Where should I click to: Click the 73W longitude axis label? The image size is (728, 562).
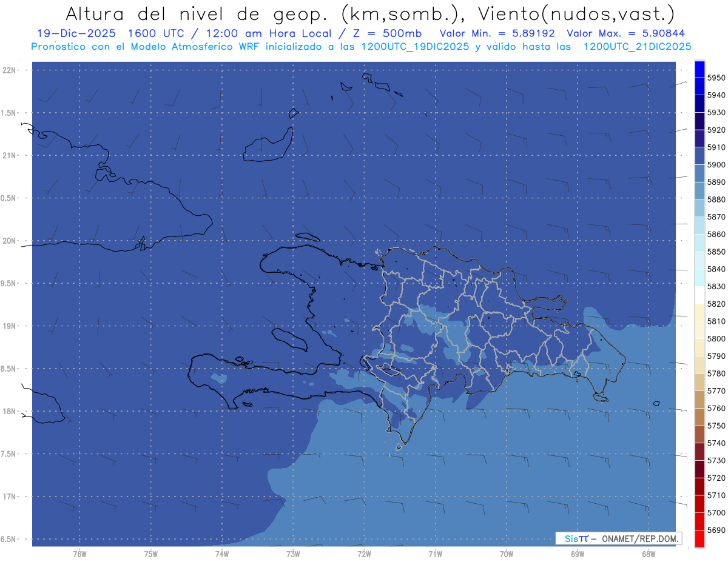pyautogui.click(x=293, y=554)
